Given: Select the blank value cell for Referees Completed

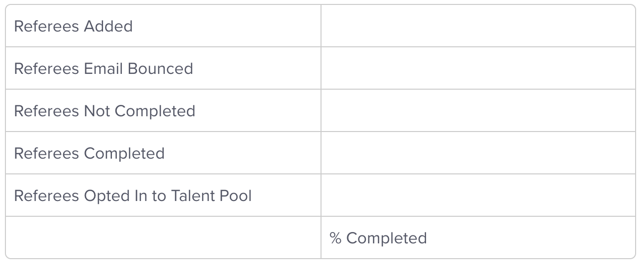Looking at the screenshot, I should click(478, 153).
